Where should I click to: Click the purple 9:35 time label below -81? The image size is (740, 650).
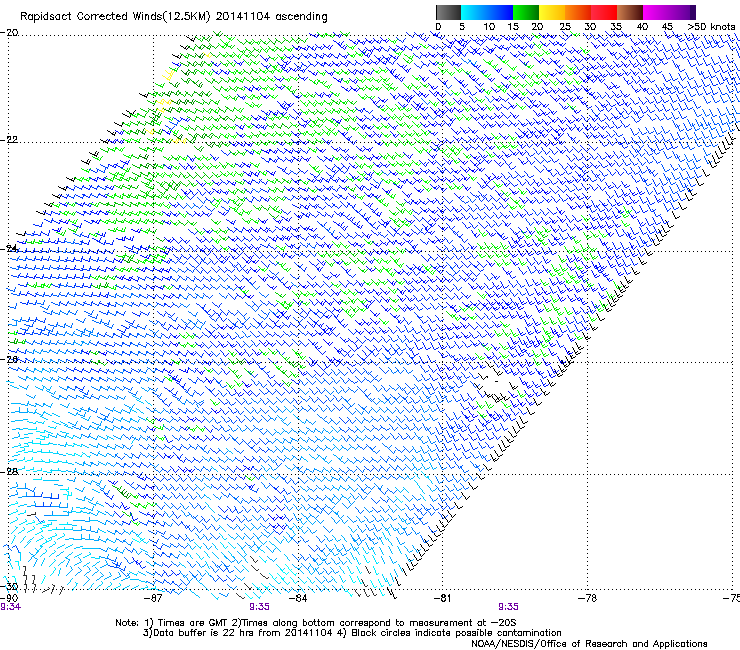tap(508, 607)
